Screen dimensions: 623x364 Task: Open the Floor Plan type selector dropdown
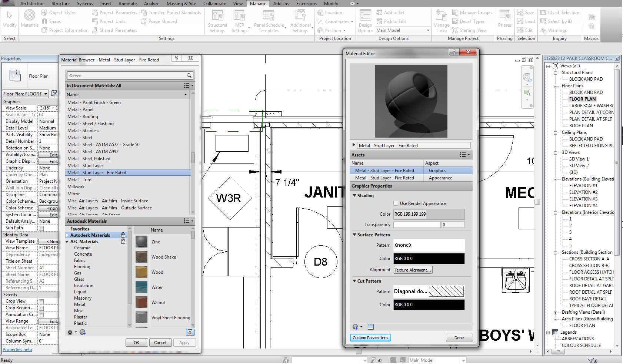click(46, 94)
